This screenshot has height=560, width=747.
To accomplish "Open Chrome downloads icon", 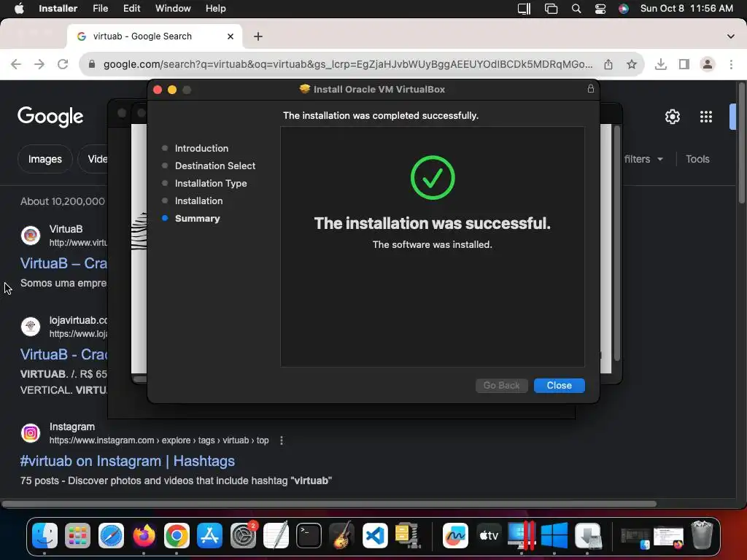I will (x=661, y=64).
